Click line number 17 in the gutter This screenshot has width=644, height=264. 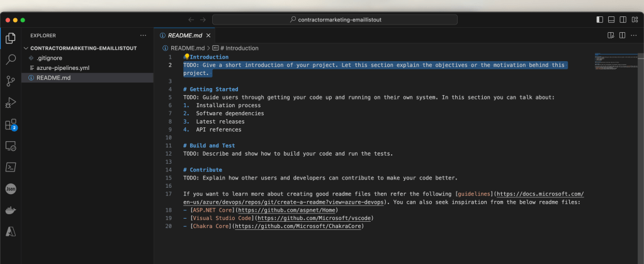coord(168,194)
